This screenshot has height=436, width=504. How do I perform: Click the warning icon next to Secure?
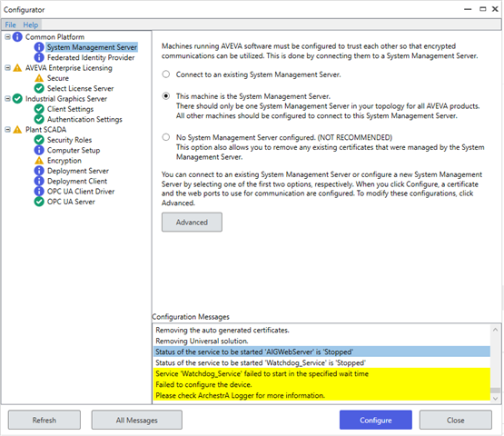click(39, 78)
